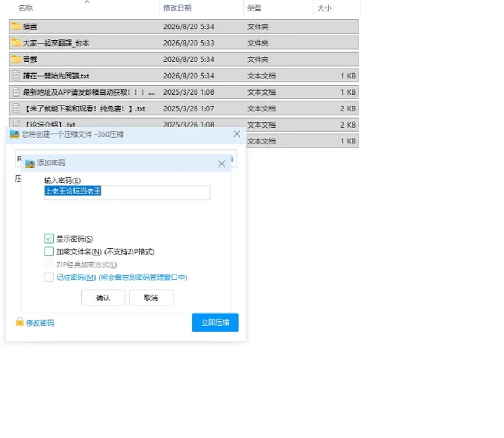Select the file 最新地址及APP请发邮箱自动获取

[x=89, y=92]
